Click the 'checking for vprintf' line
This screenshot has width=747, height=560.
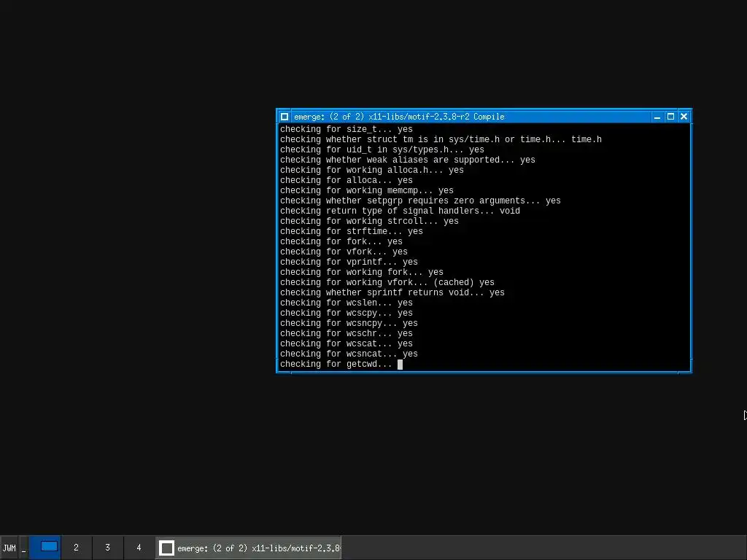click(349, 262)
